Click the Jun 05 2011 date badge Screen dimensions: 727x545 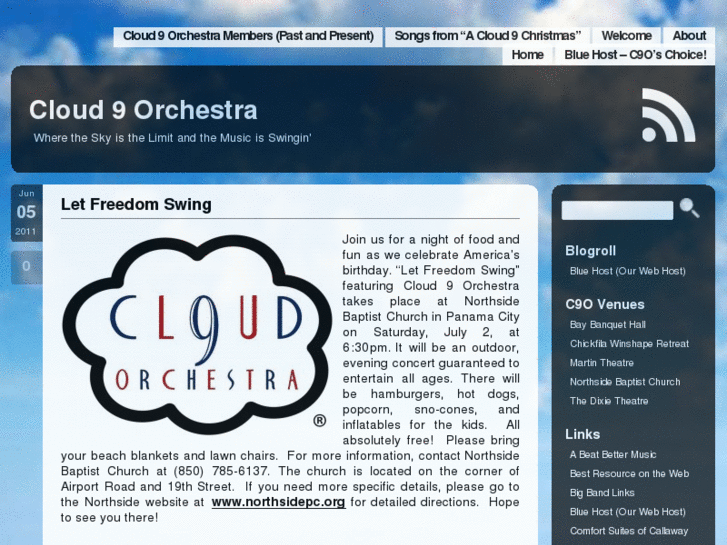tap(26, 212)
